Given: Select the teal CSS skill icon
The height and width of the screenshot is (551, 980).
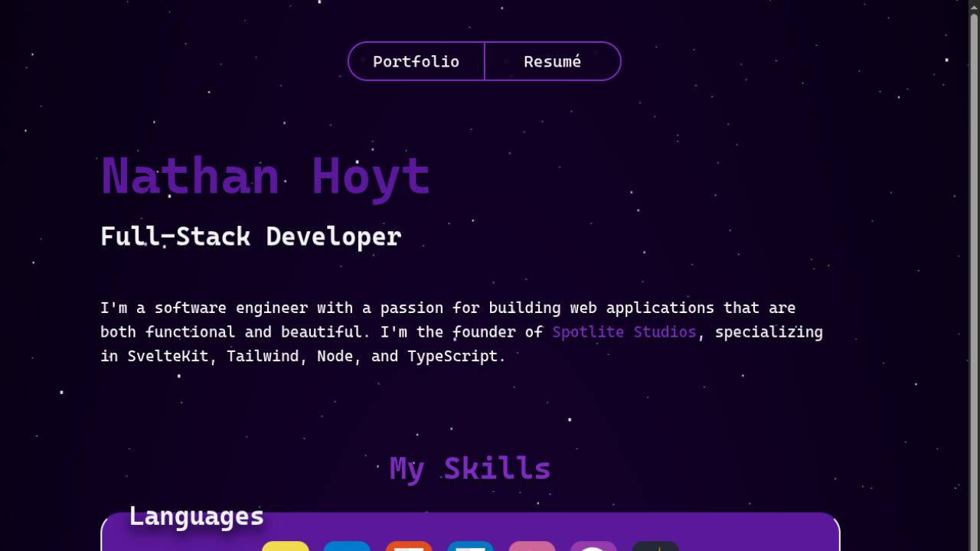Looking at the screenshot, I should pyautogui.click(x=470, y=546).
